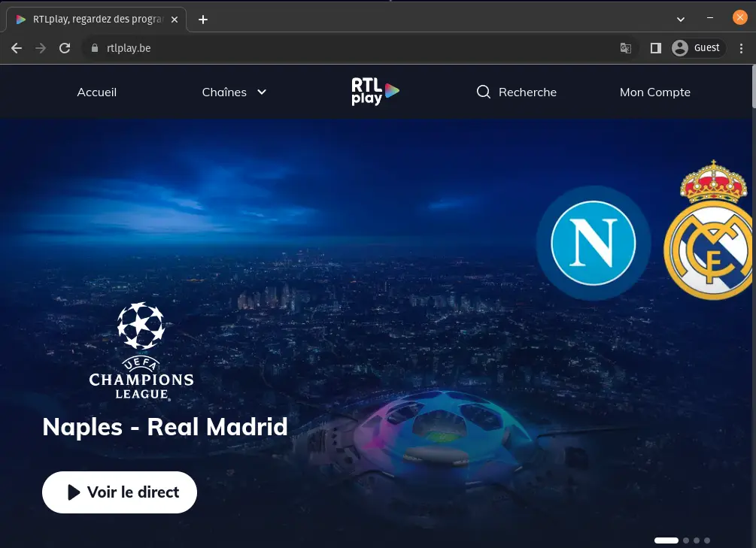Select the Accueil menu item
This screenshot has width=756, height=548.
pyautogui.click(x=96, y=92)
